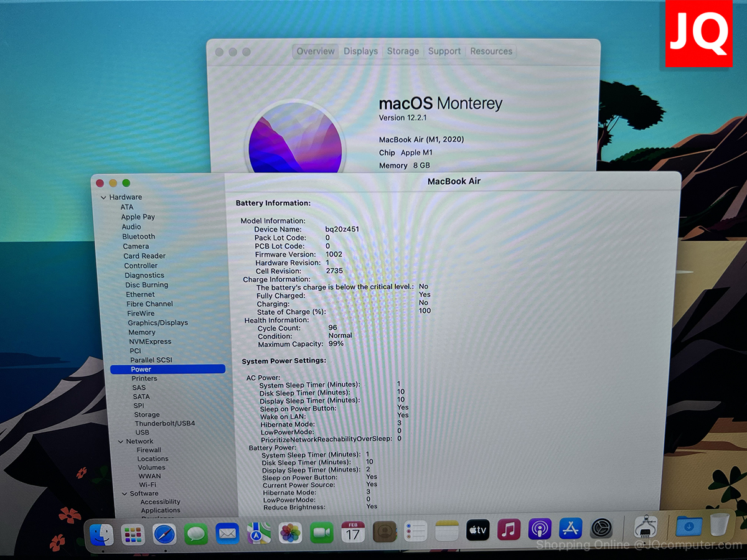747x560 pixels.
Task: Select Audio in the Hardware list
Action: pos(131,227)
